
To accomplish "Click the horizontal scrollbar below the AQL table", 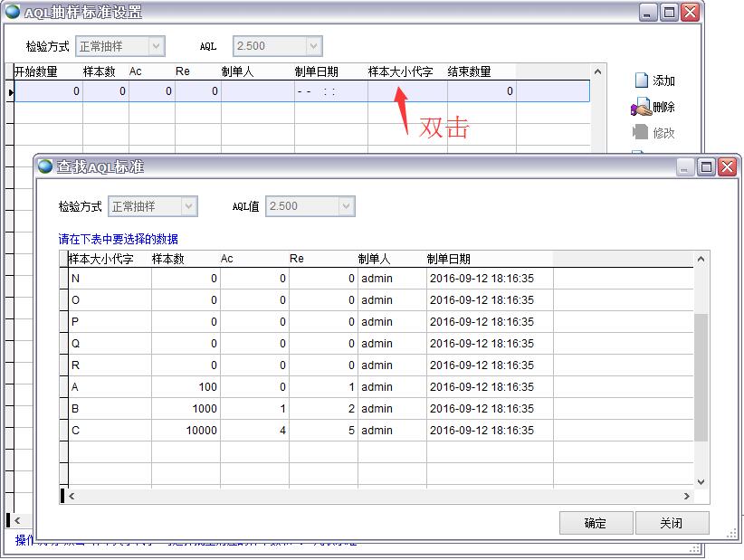I will click(x=362, y=496).
